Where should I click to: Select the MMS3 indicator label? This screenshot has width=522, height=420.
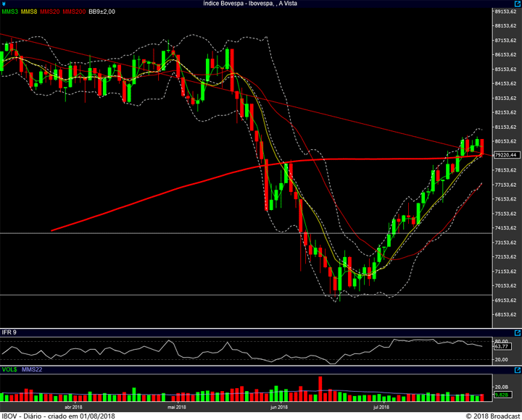[10, 12]
